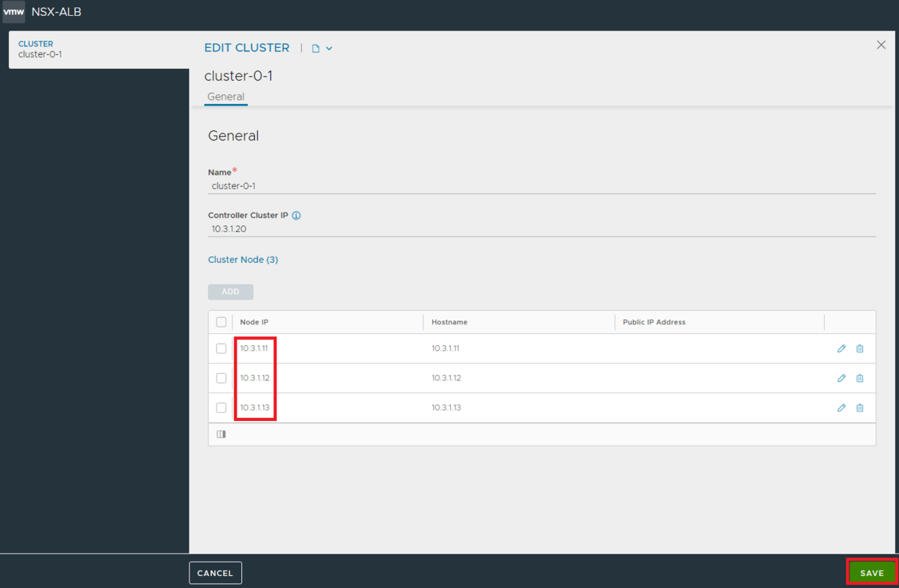The width and height of the screenshot is (899, 588).
Task: Click NSX-ALB product title
Action: [x=56, y=12]
